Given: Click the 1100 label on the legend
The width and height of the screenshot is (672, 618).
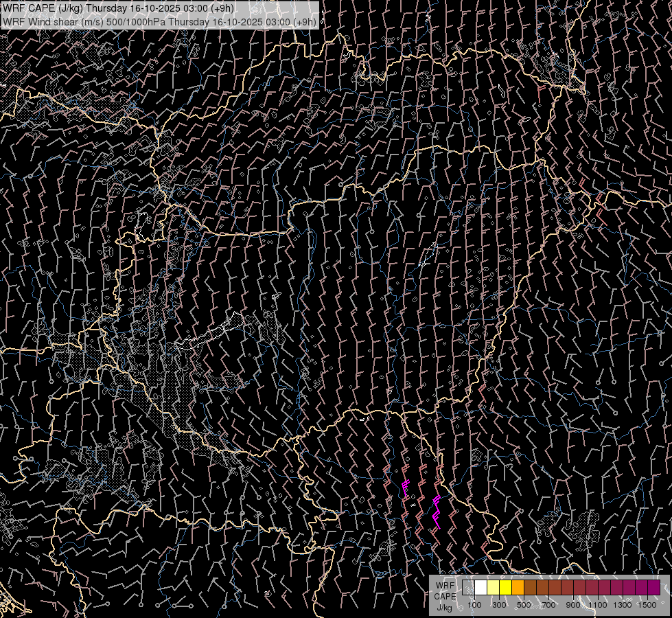Looking at the screenshot, I should pos(598,605).
